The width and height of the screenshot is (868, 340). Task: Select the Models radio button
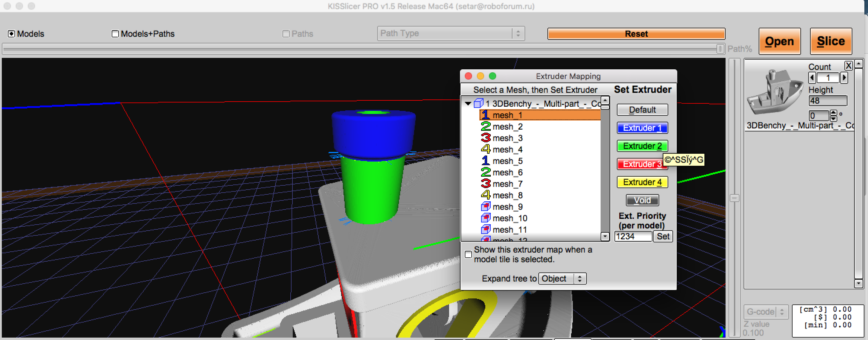tap(11, 34)
